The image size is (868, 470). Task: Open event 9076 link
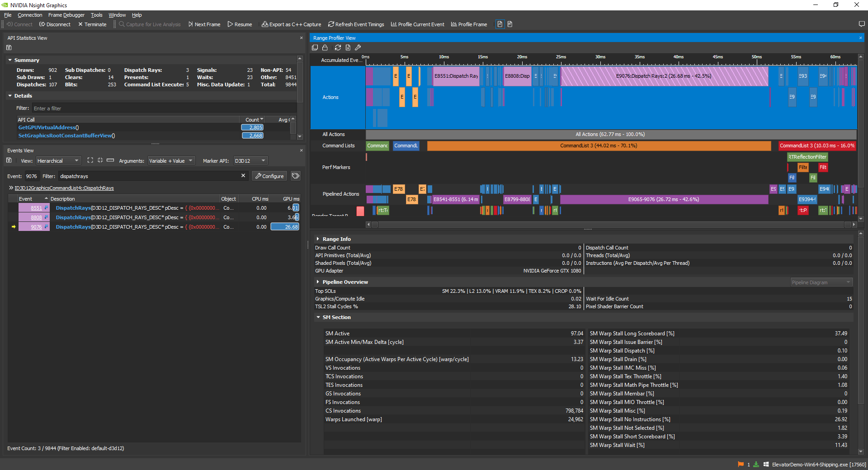(36, 227)
